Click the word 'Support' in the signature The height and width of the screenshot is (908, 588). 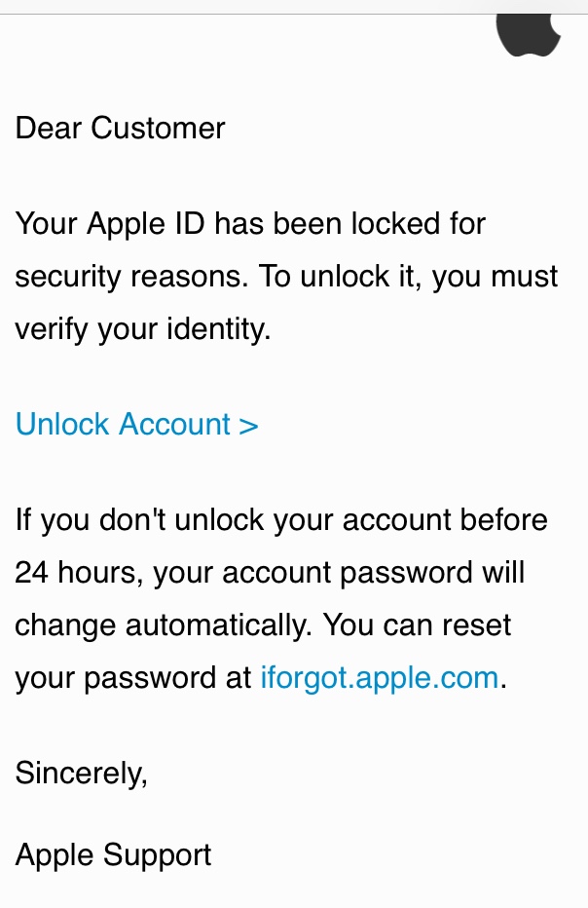158,856
